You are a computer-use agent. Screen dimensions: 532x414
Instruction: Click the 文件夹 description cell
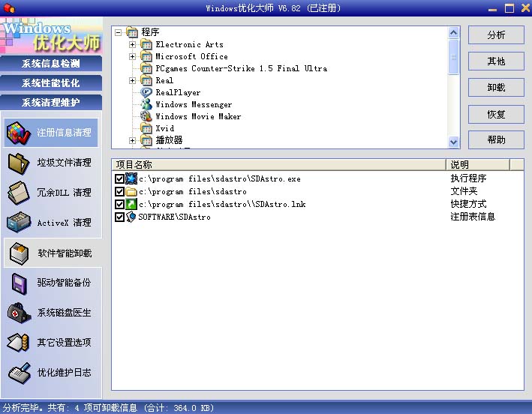click(x=464, y=191)
